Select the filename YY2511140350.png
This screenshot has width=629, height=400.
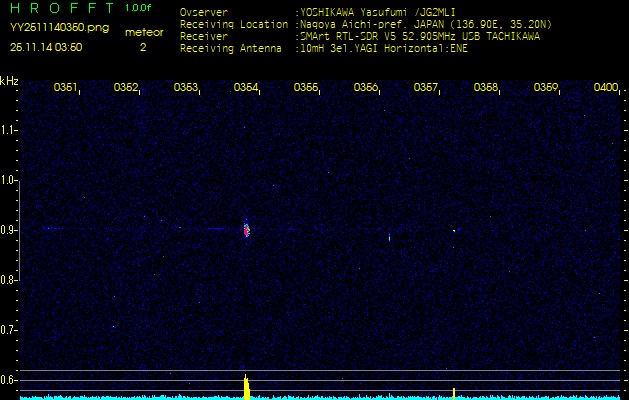(x=59, y=28)
